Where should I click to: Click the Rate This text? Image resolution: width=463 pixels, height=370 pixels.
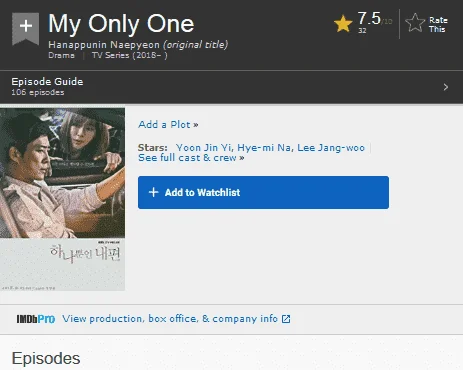point(438,25)
